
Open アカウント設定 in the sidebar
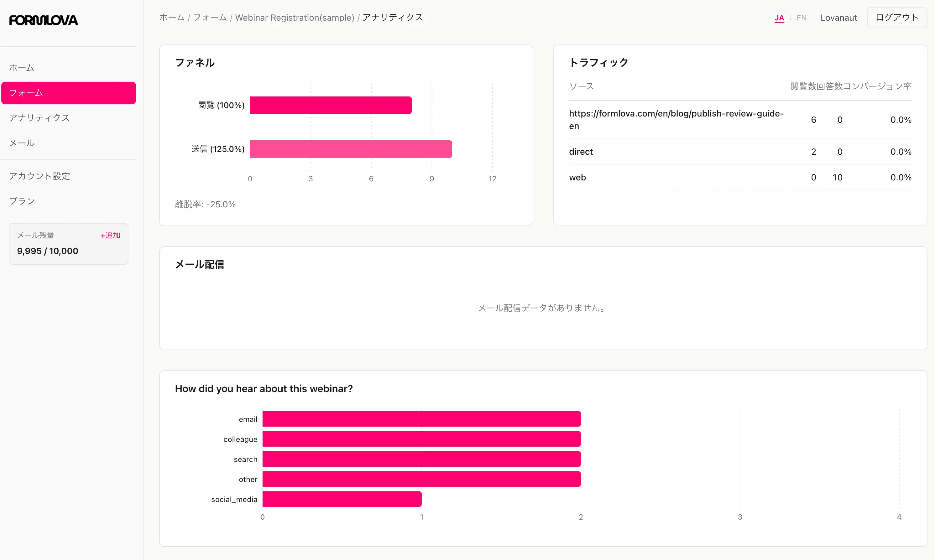[x=39, y=176]
